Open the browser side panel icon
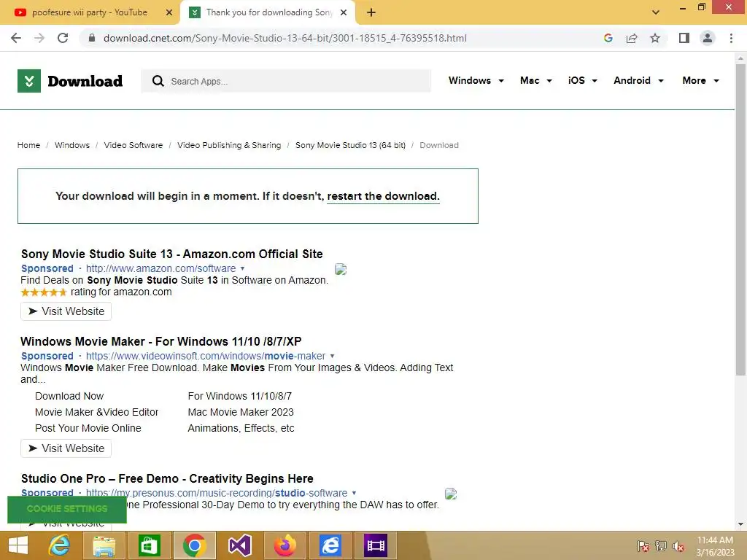747x560 pixels. tap(684, 38)
